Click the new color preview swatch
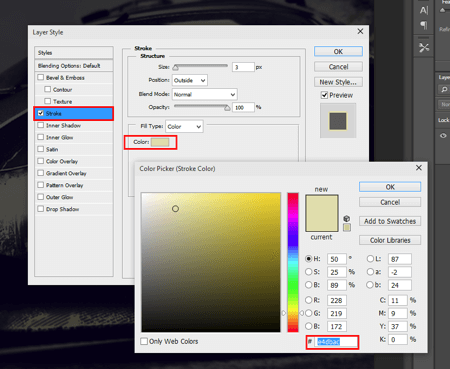This screenshot has width=450, height=369. (x=322, y=204)
